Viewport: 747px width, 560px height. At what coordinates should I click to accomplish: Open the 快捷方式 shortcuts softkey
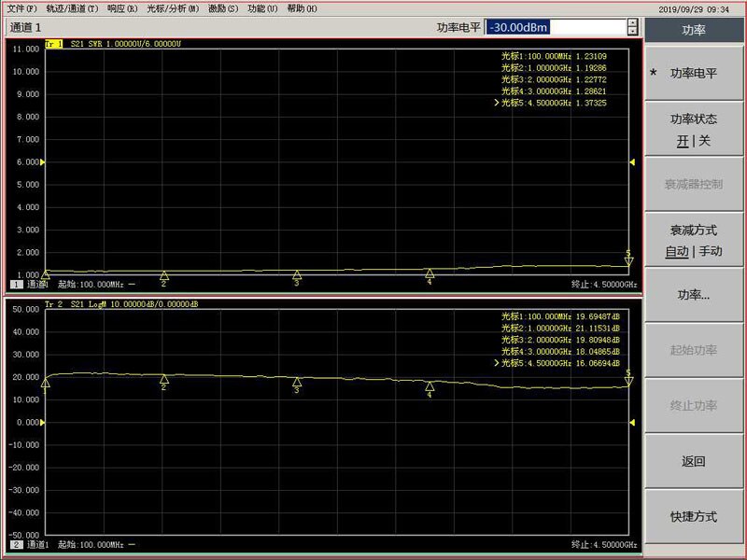click(x=695, y=516)
